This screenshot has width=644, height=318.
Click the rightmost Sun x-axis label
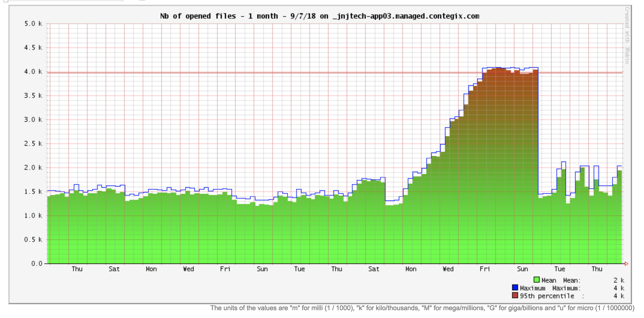522,269
